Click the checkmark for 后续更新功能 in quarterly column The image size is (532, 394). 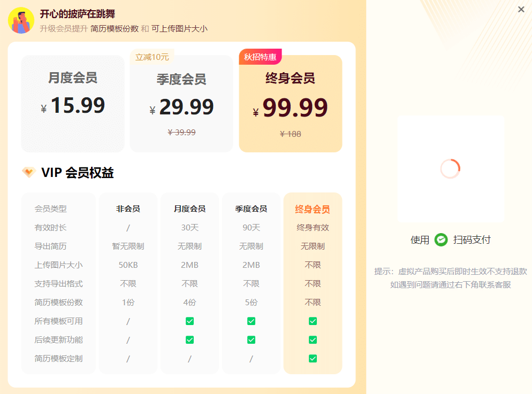[251, 339]
